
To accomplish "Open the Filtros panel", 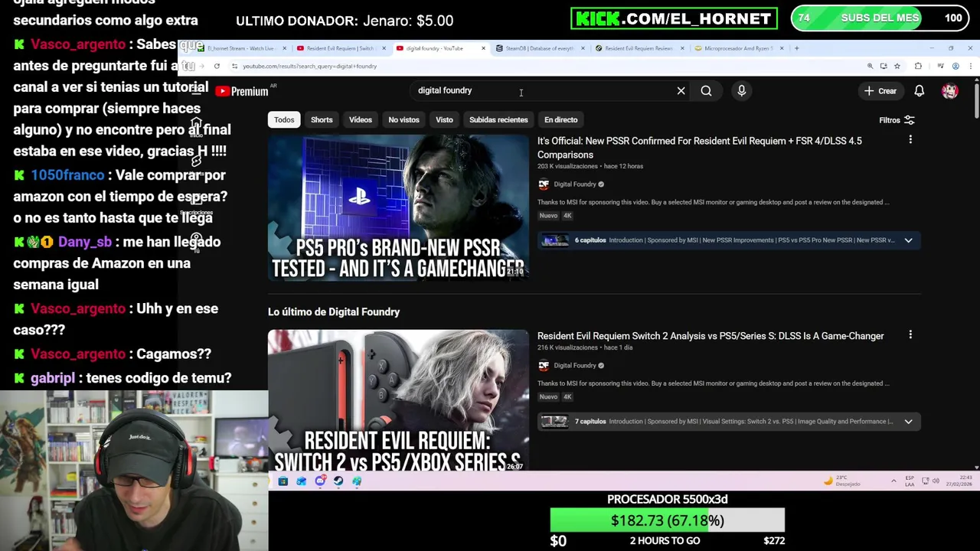I will [x=897, y=120].
